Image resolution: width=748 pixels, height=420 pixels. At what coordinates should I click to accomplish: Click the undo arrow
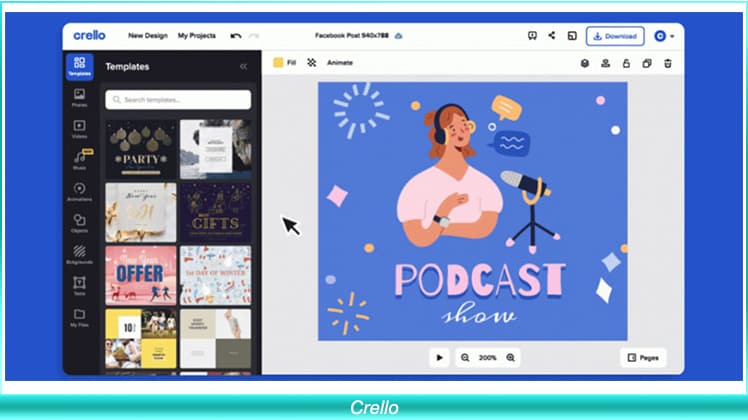tap(236, 36)
